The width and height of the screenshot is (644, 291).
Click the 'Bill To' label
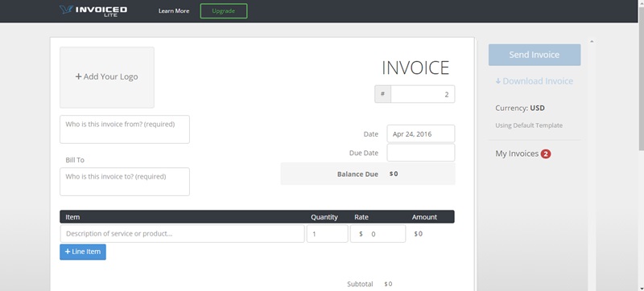[75, 160]
